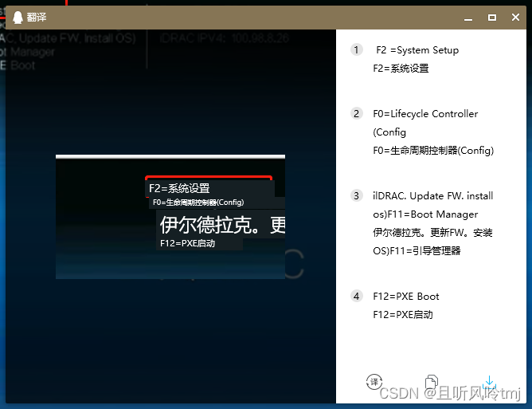Click "F12=PXE启动" overlay on the image
Viewport: 532px width, 409px height.
pos(187,243)
